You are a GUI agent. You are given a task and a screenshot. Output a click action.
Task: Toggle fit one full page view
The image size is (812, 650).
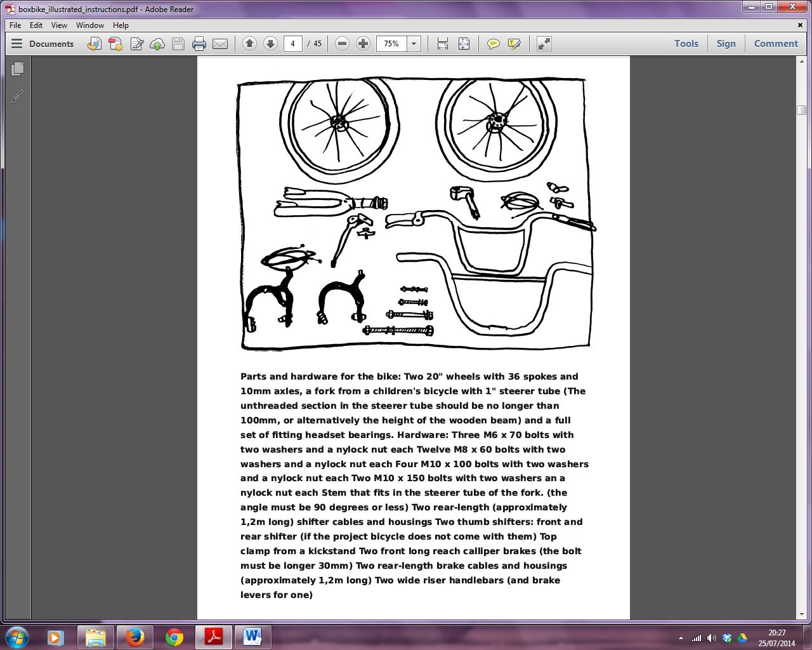point(464,44)
